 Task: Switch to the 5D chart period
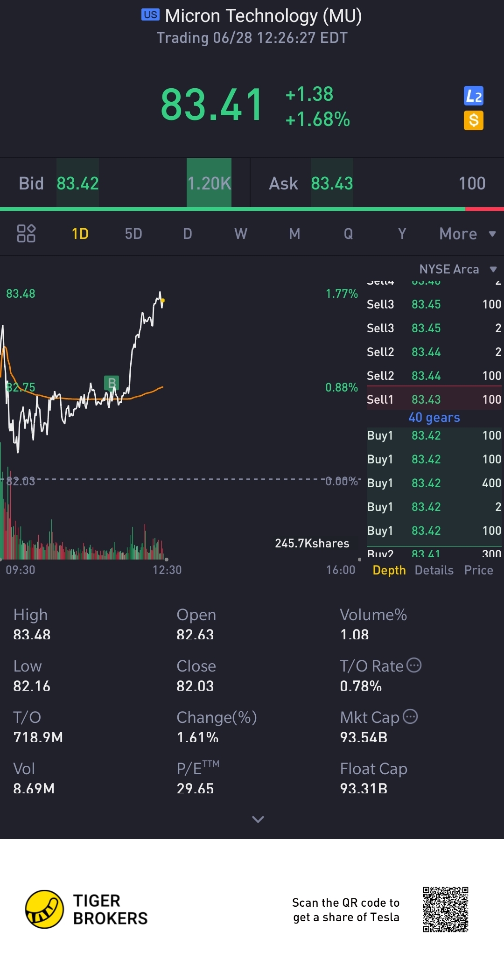(133, 233)
